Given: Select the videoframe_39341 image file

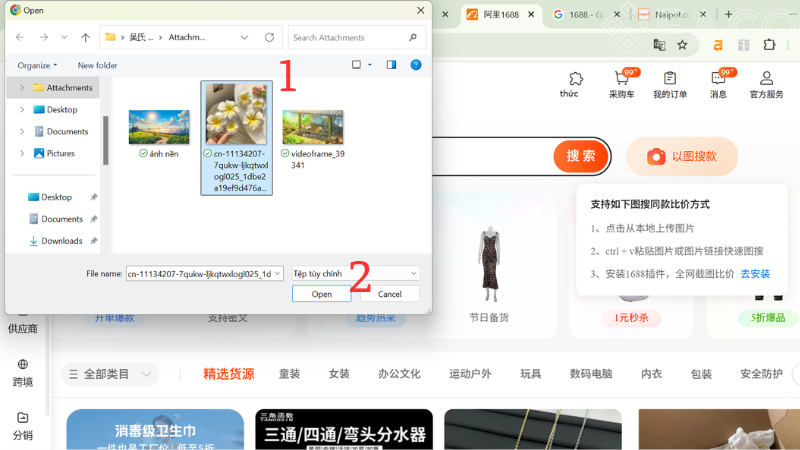Looking at the screenshot, I should coord(313,139).
